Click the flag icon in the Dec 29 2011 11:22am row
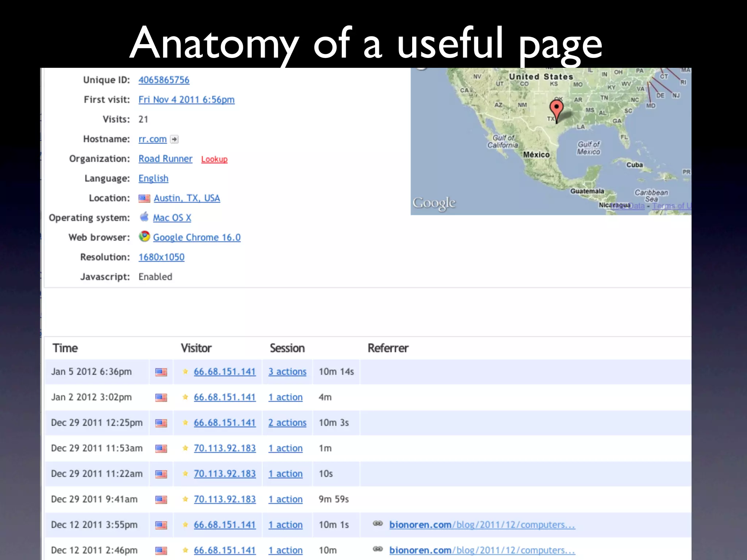The height and width of the screenshot is (560, 747). (x=161, y=474)
